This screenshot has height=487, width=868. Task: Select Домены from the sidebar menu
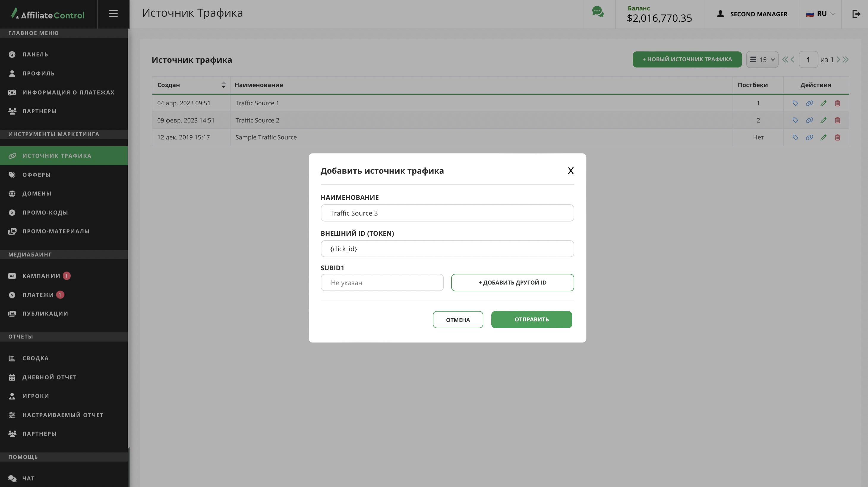click(37, 194)
